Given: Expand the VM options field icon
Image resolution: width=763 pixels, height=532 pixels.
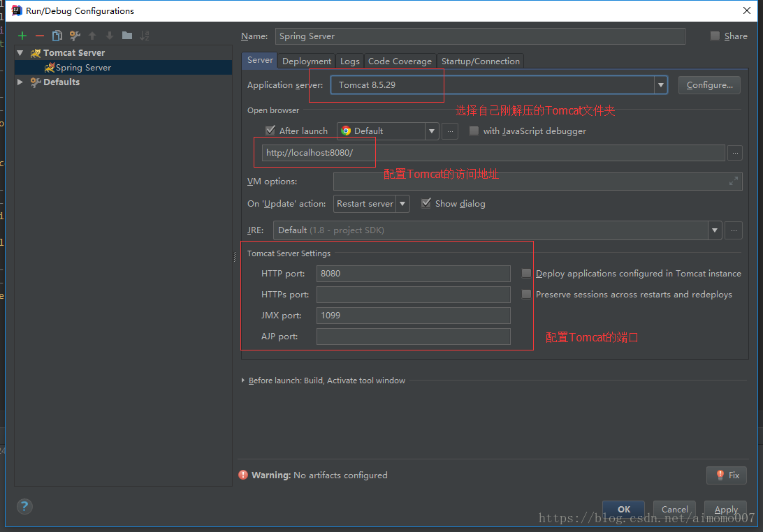Looking at the screenshot, I should [x=734, y=182].
